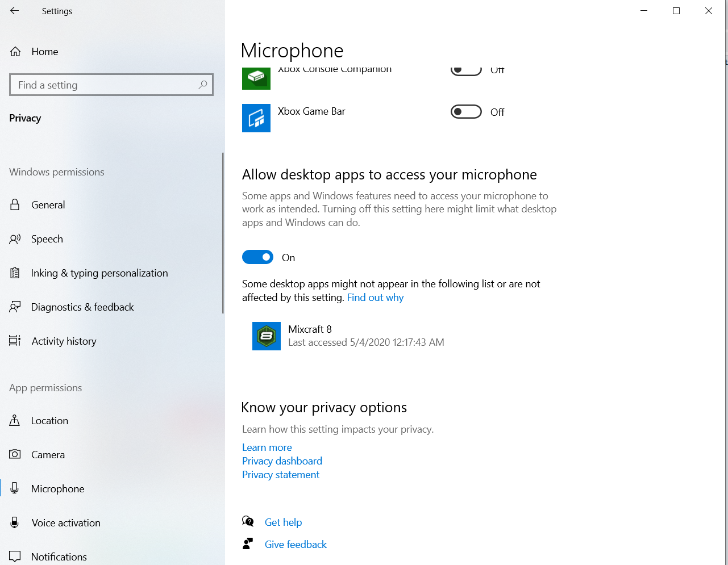Image resolution: width=728 pixels, height=565 pixels.
Task: Click the Find out why link
Action: (x=375, y=298)
